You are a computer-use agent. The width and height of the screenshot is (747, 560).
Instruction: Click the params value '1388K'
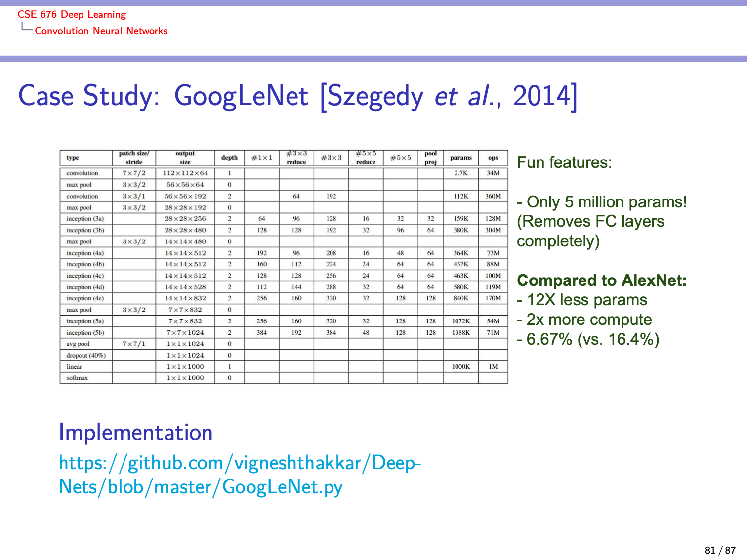click(461, 332)
